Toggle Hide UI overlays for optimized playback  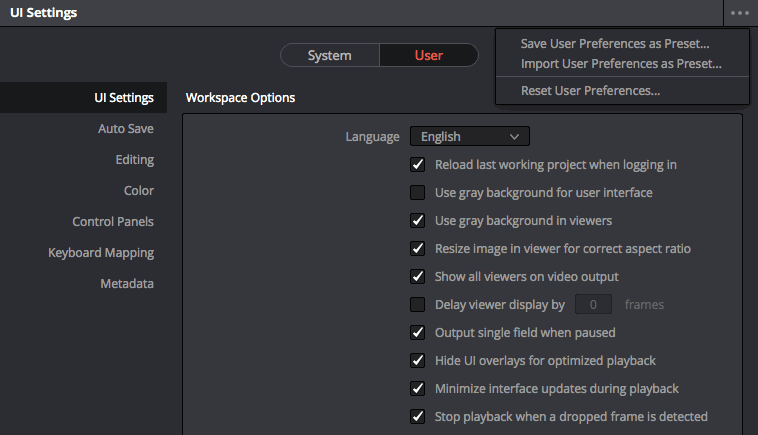[418, 361]
